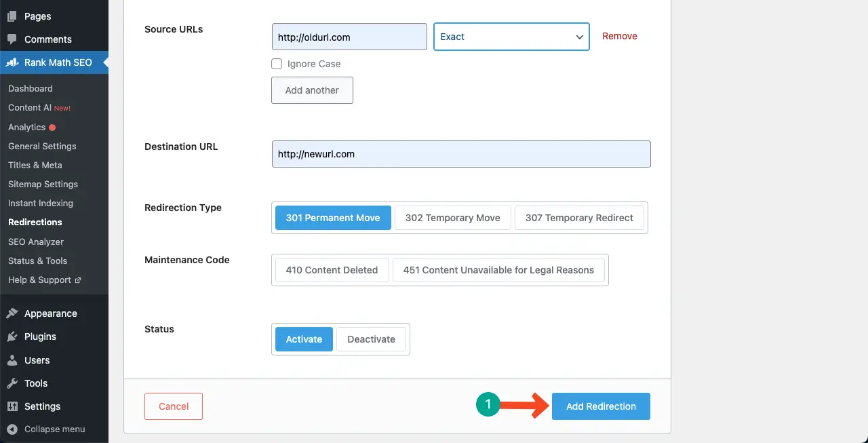Choose 451 Content Unavailable for Legal Reasons
Image resolution: width=868 pixels, height=443 pixels.
498,270
